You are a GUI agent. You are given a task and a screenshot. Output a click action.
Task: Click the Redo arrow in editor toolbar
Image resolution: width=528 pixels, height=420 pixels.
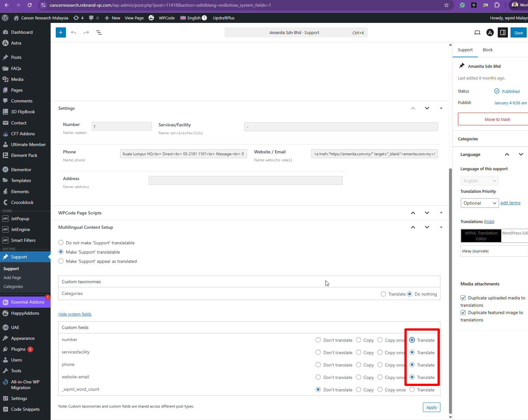(86, 32)
